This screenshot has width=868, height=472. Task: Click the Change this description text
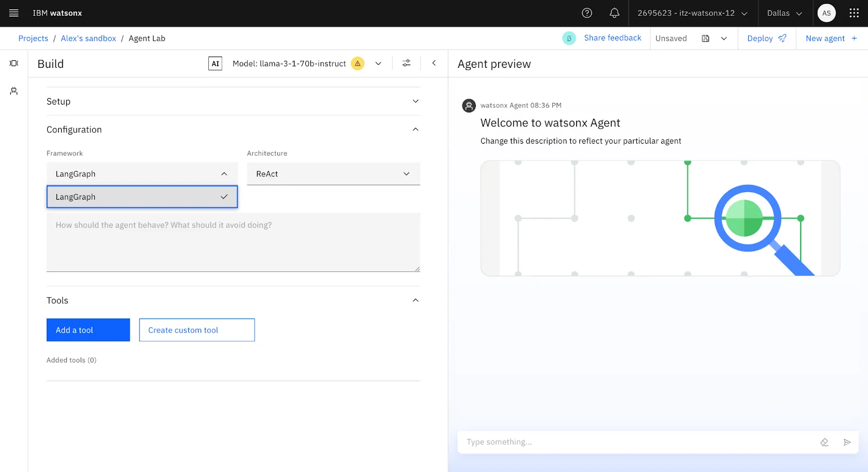coord(580,141)
